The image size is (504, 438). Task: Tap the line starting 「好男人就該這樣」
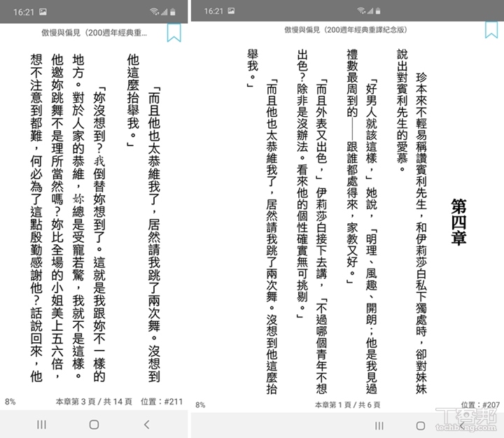click(x=371, y=236)
